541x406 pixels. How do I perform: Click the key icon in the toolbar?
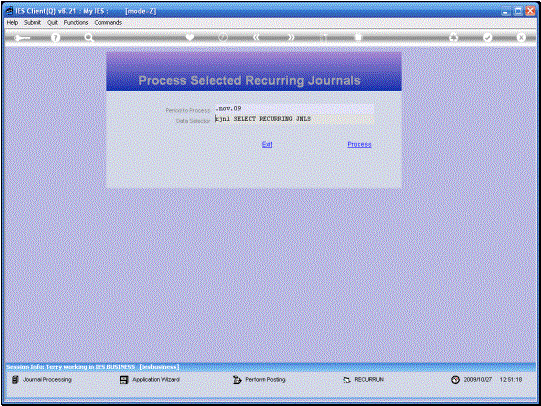point(22,38)
